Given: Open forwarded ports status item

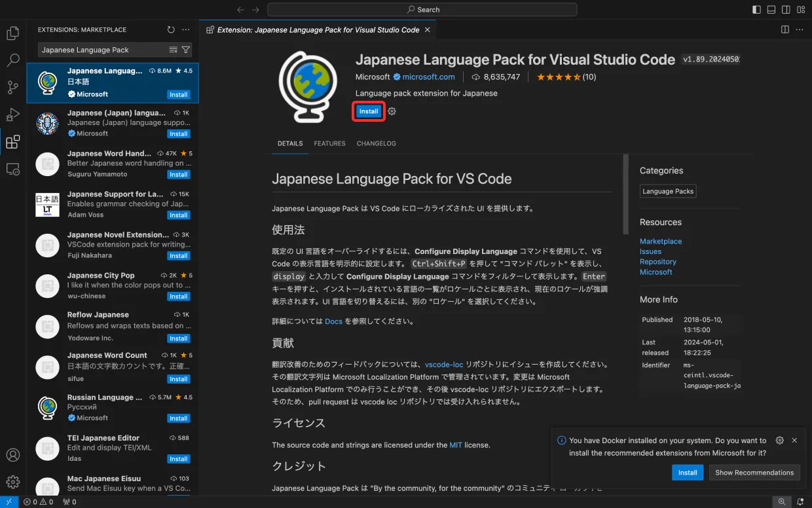Looking at the screenshot, I should [69, 502].
